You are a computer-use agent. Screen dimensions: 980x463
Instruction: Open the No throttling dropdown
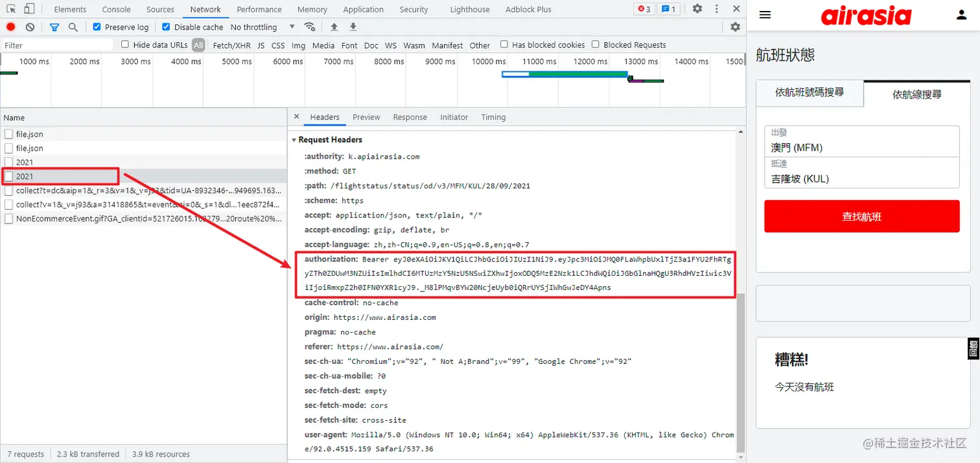[262, 27]
